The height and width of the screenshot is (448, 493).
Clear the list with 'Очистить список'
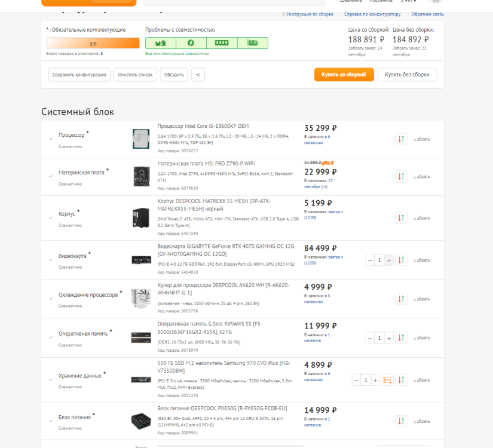(x=135, y=75)
